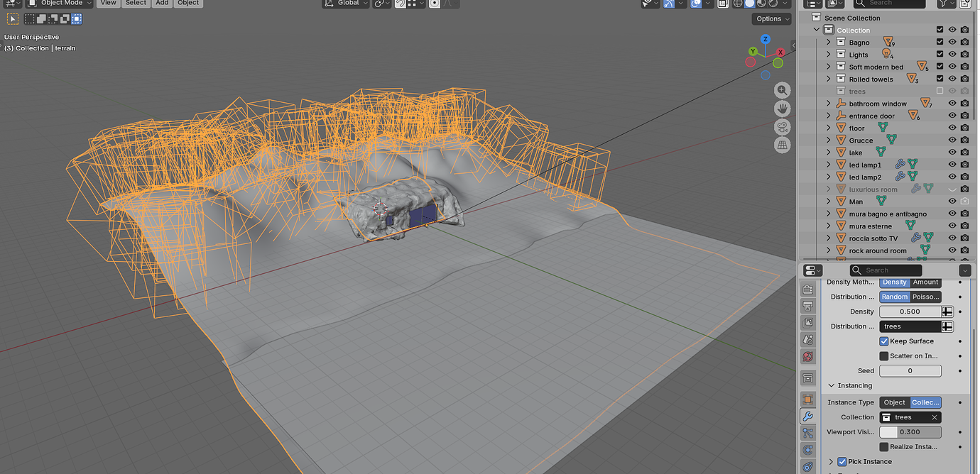Open the Options dropdown in viewport
This screenshot has height=474, width=980.
[772, 19]
